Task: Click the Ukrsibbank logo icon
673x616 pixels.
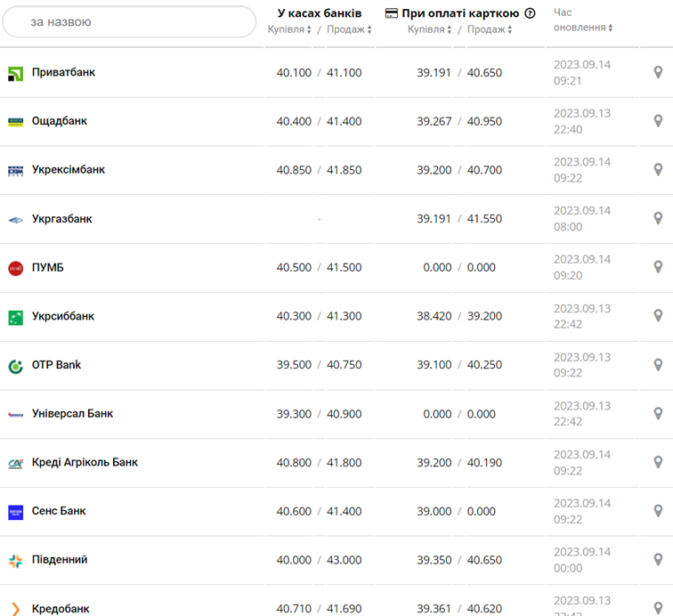Action: point(15,317)
